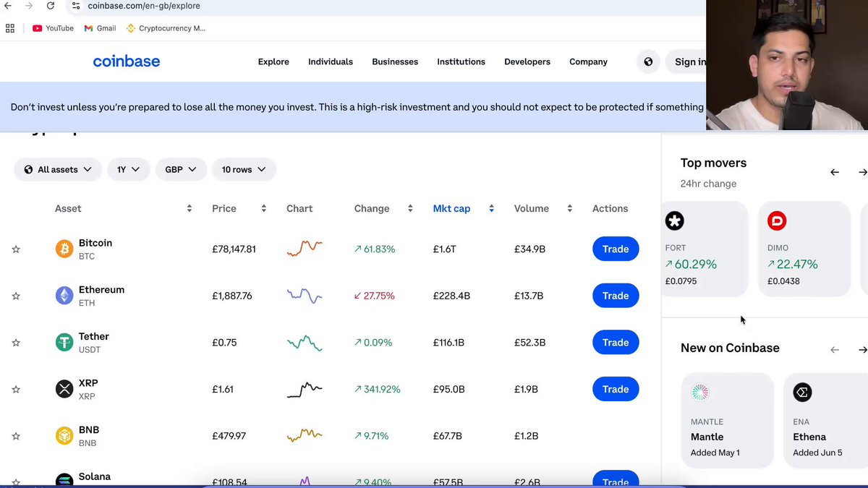The width and height of the screenshot is (868, 488).
Task: Open the apps grid in bookmarks bar
Action: click(10, 28)
